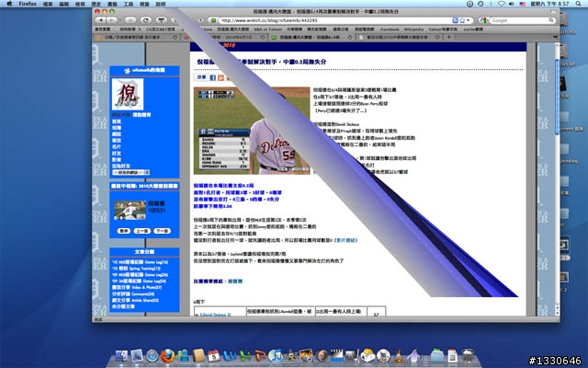
Task: Open NBA in Yahoo! bookmark
Action: tap(267, 29)
